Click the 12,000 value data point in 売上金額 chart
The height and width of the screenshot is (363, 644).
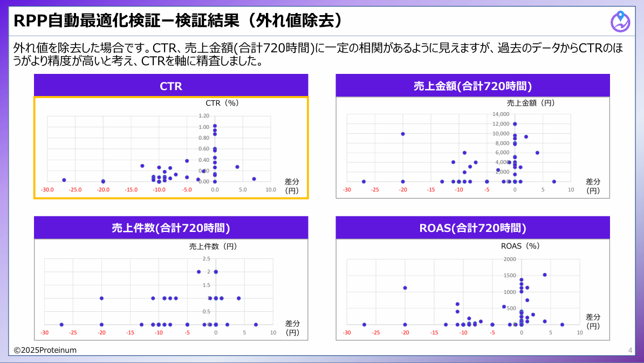pos(513,124)
